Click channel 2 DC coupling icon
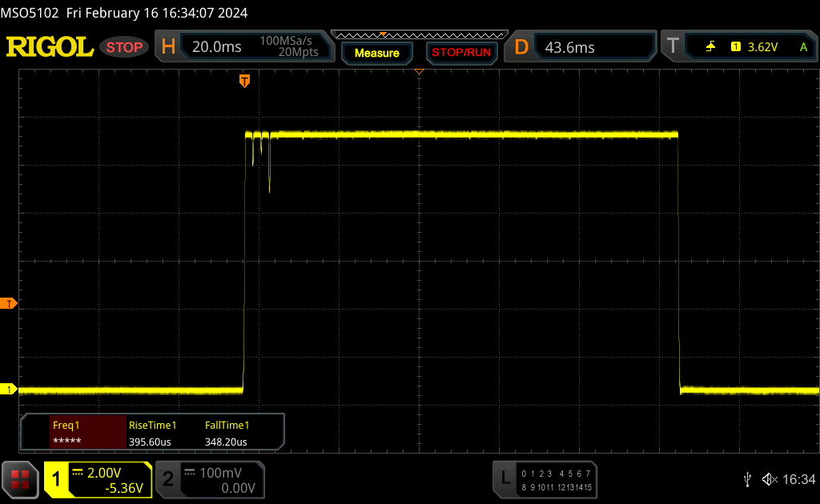This screenshot has width=820, height=504. coord(190,473)
